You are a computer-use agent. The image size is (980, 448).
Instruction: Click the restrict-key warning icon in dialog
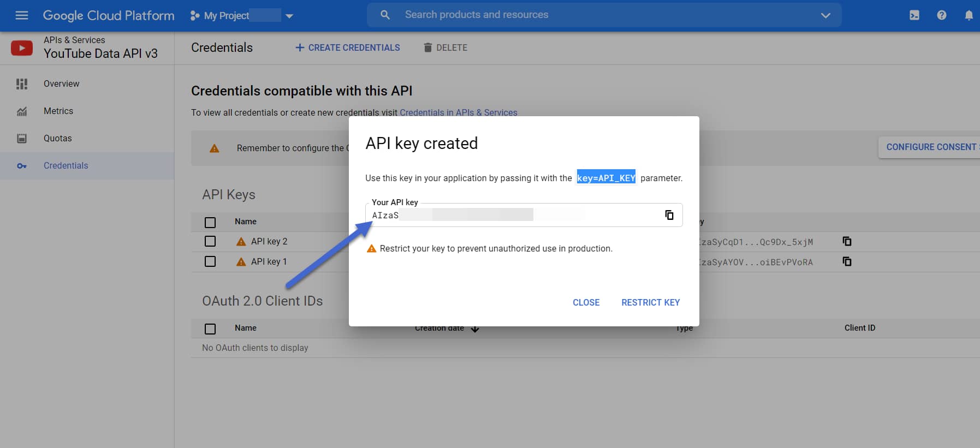pyautogui.click(x=371, y=248)
